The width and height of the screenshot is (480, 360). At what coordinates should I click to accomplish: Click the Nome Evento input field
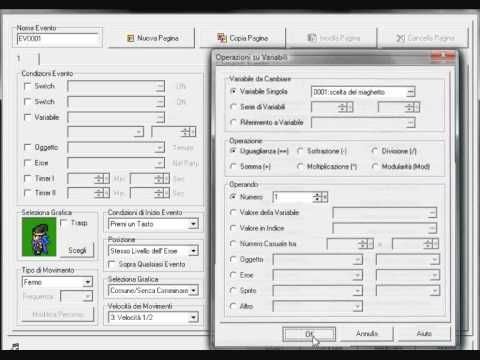[58, 39]
